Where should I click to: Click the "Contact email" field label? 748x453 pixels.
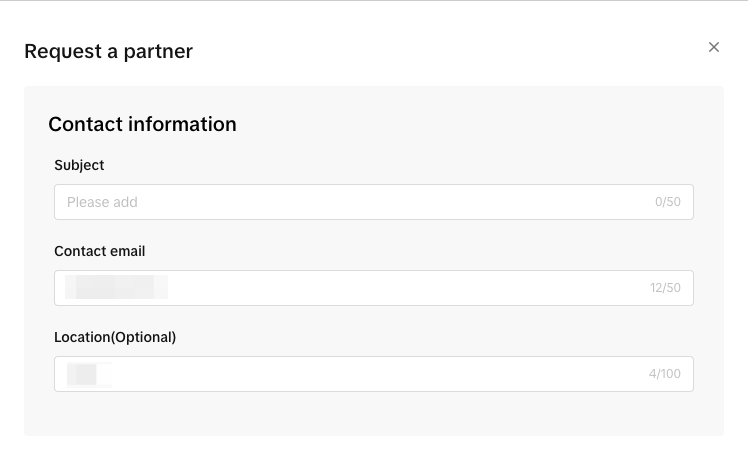(100, 251)
